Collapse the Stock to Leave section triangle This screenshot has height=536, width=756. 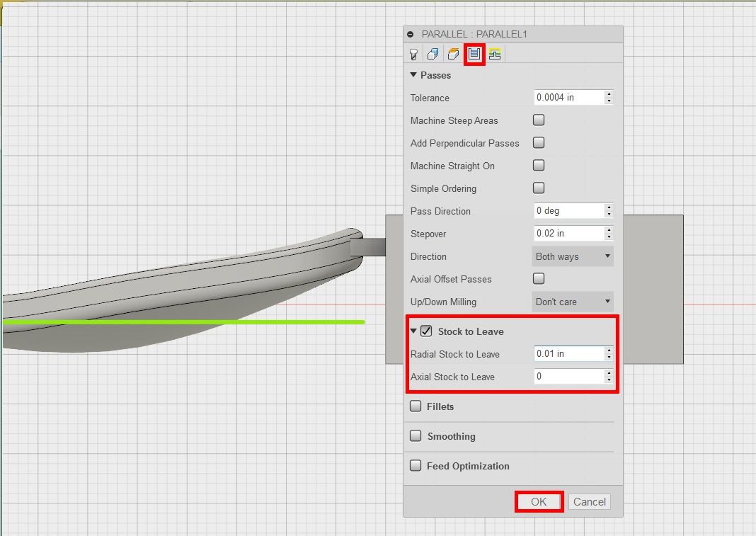coord(413,331)
